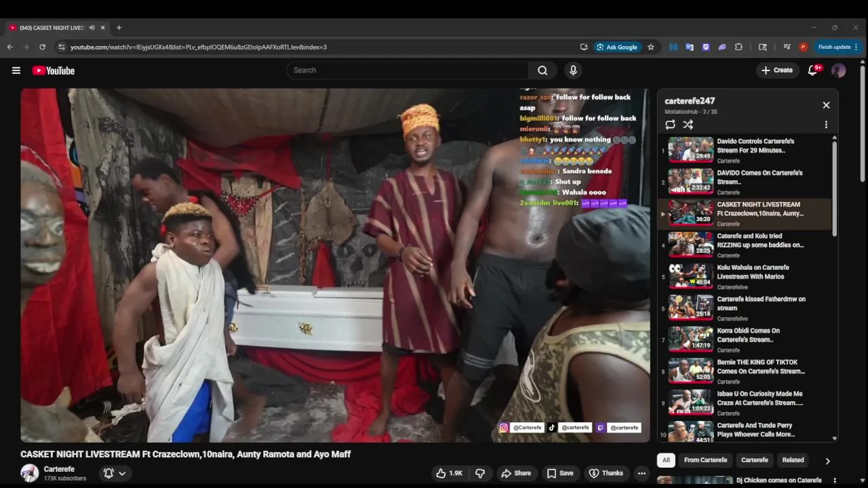Open the Carterefe channel avatar
Viewport: 868px width, 488px height.
[30, 473]
